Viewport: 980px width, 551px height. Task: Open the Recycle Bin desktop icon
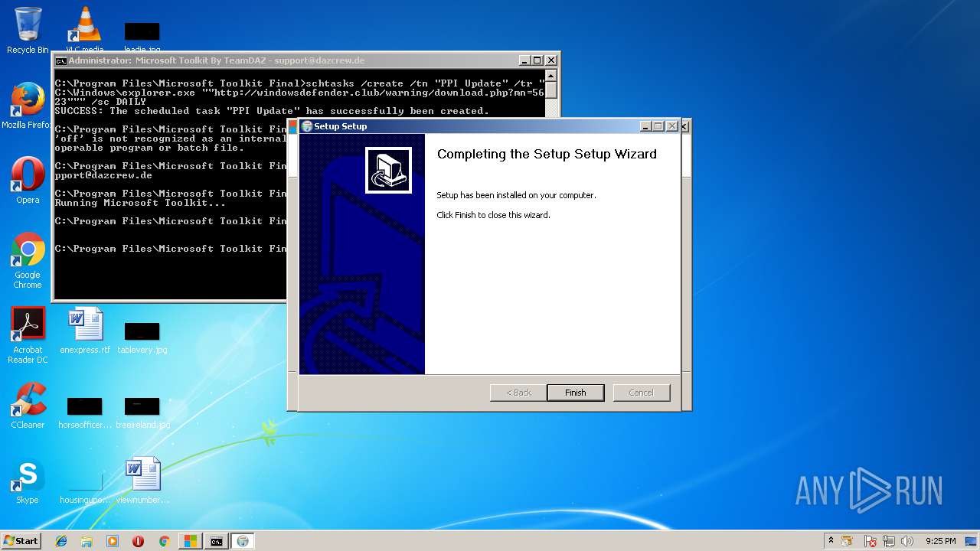[28, 31]
